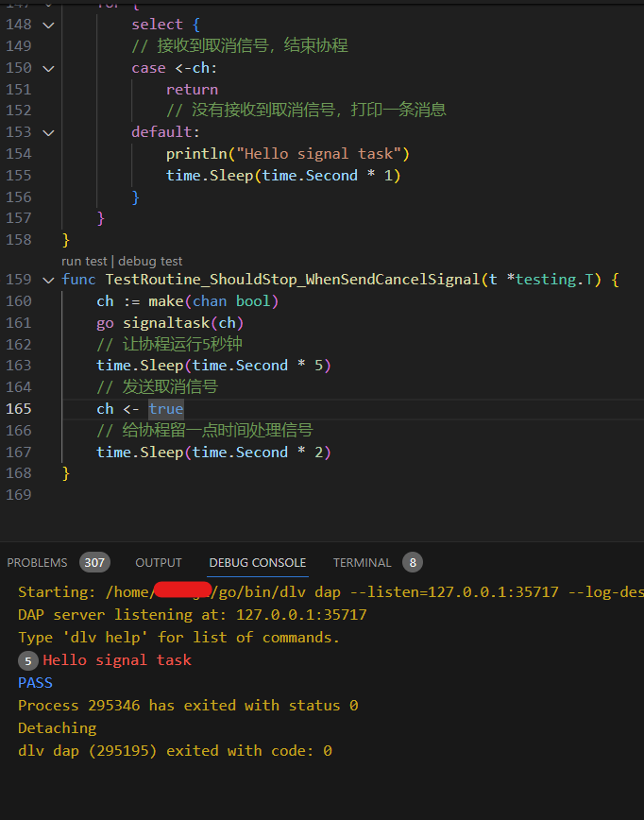Collapse the 'case <-ch' fold chevron
The image size is (644, 820).
[x=48, y=68]
